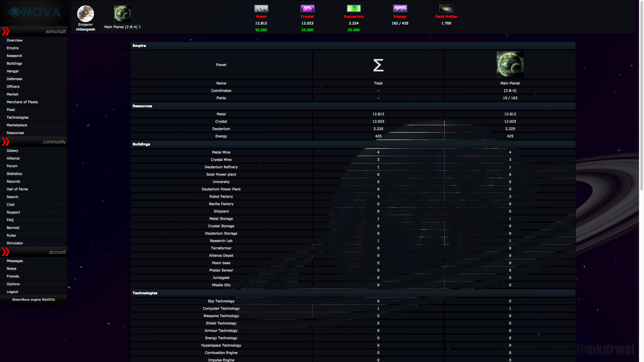Screen dimensions: 644x362
Task: Click the Logout link
Action: [x=12, y=292]
